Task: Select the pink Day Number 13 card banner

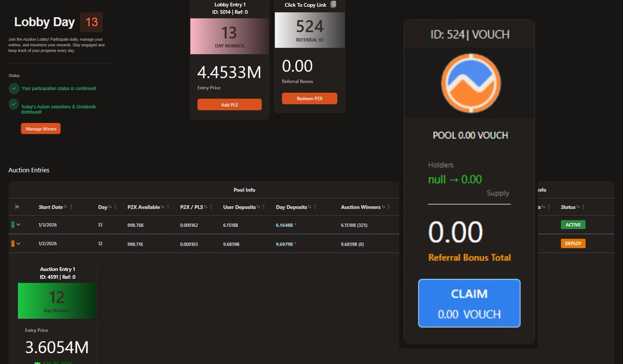Action: coord(229,36)
